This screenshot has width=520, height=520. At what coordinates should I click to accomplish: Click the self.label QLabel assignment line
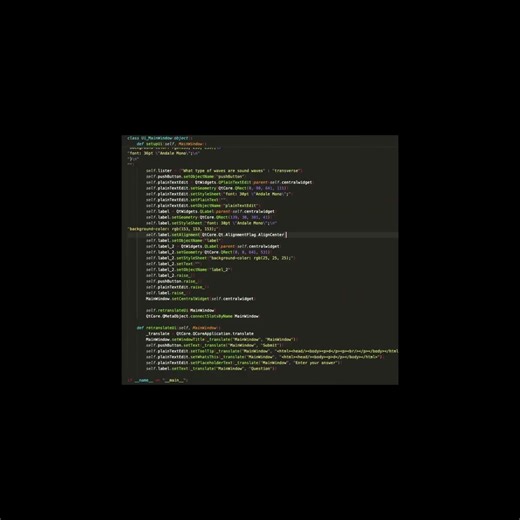210,211
